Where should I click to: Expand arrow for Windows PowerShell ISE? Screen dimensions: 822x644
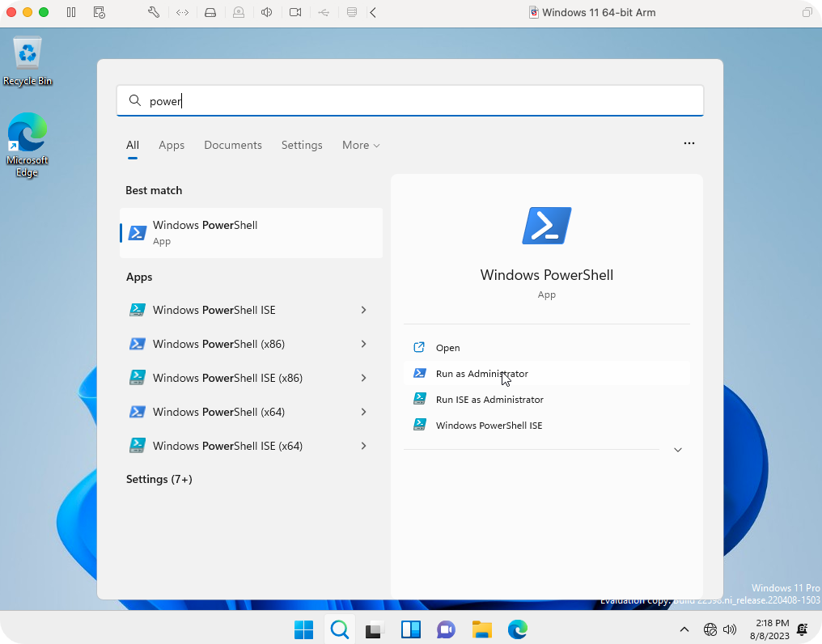pyautogui.click(x=363, y=310)
